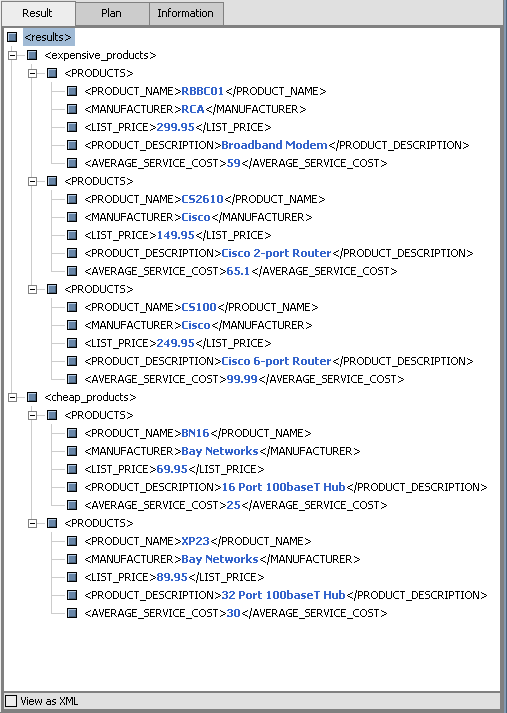Select the XP23 product name row
Screen dimensions: 507x713
198,541
